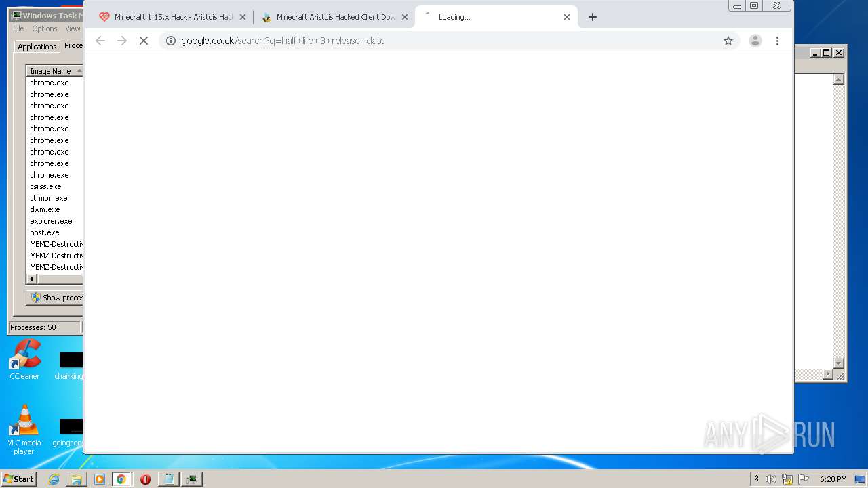Viewport: 868px width, 488px height.
Task: Close the Minecraft 1.15.x Hack tab
Action: [242, 17]
